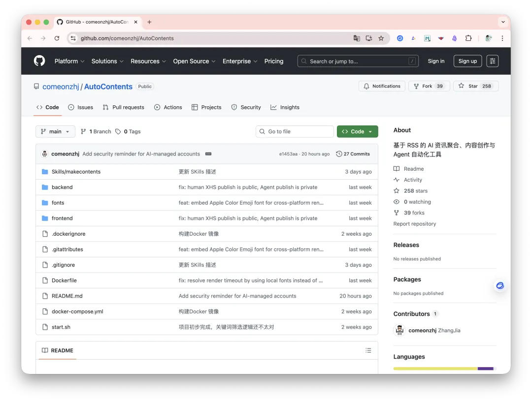Expand the Platform menu
This screenshot has width=532, height=402.
(x=69, y=61)
